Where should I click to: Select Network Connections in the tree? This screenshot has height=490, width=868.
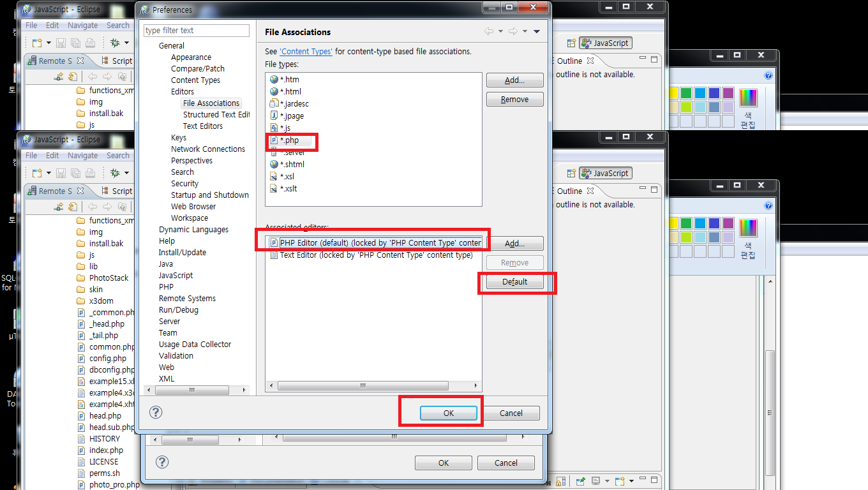point(208,149)
